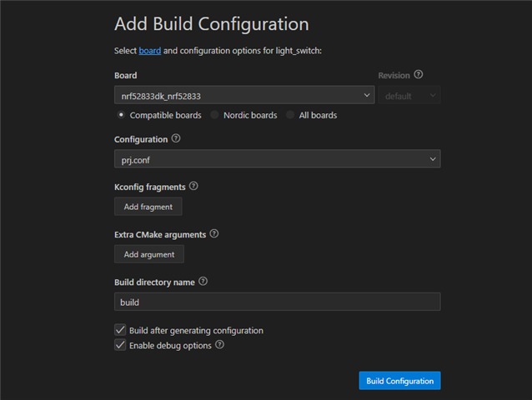Click the Add fragment button
Viewport: 532px width, 400px height.
click(148, 207)
